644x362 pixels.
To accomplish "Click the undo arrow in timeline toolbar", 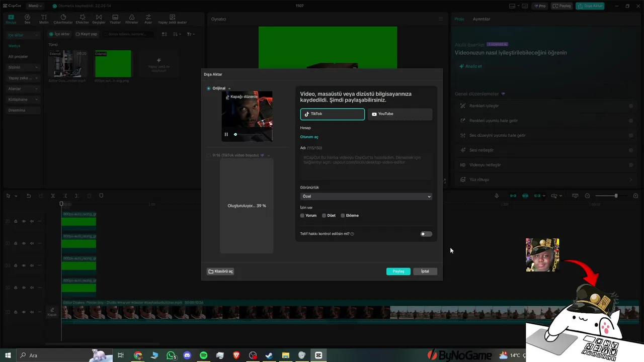I will (29, 196).
